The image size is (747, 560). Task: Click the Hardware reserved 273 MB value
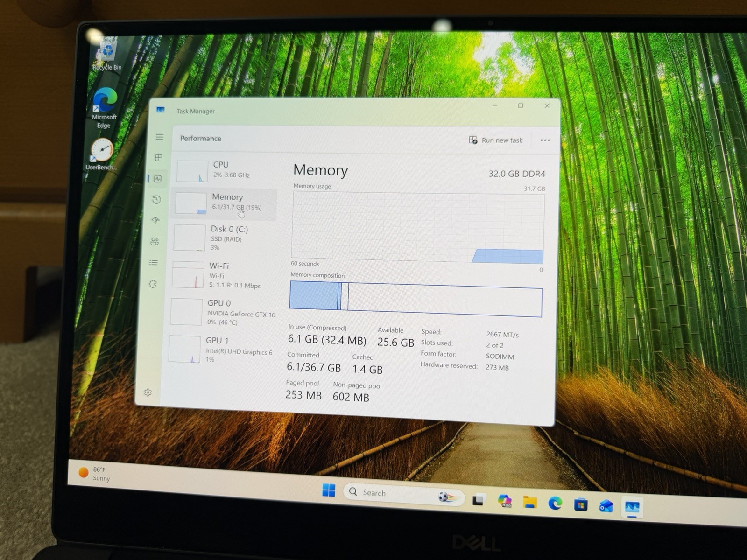pyautogui.click(x=497, y=368)
